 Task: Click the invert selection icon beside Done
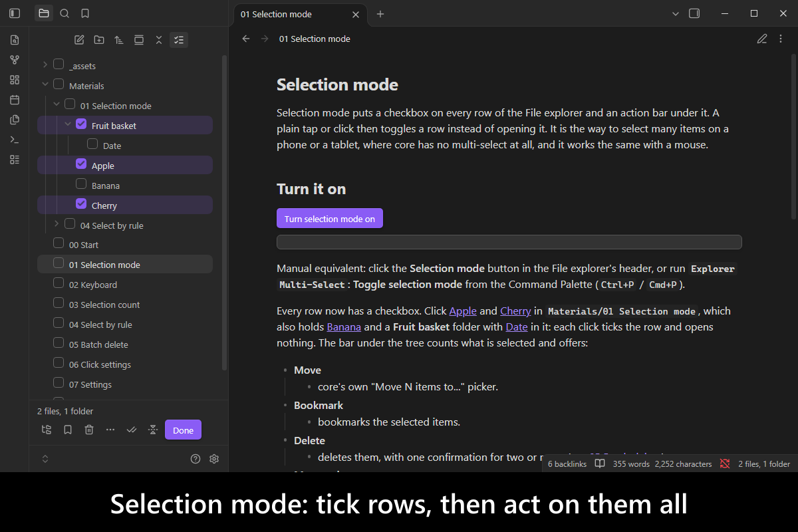point(153,430)
